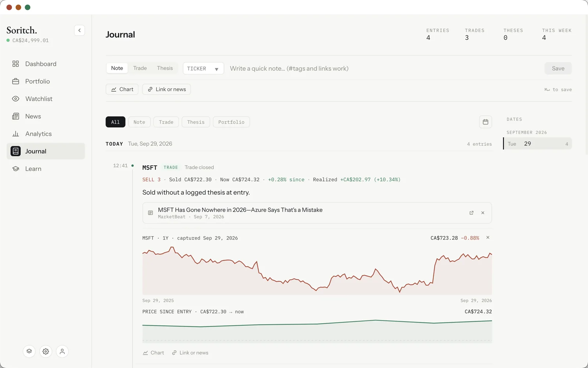This screenshot has width=588, height=368.
Task: Click the green macOS maximize button
Action: click(28, 7)
